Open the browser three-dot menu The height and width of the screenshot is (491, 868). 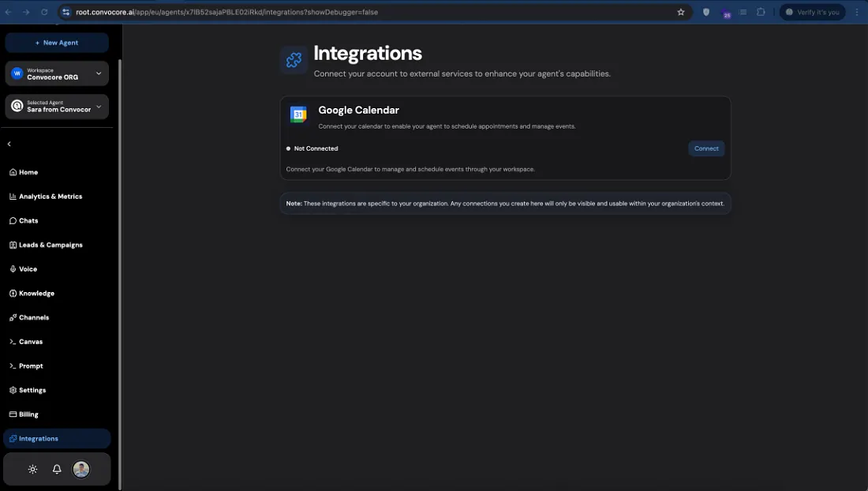(857, 12)
